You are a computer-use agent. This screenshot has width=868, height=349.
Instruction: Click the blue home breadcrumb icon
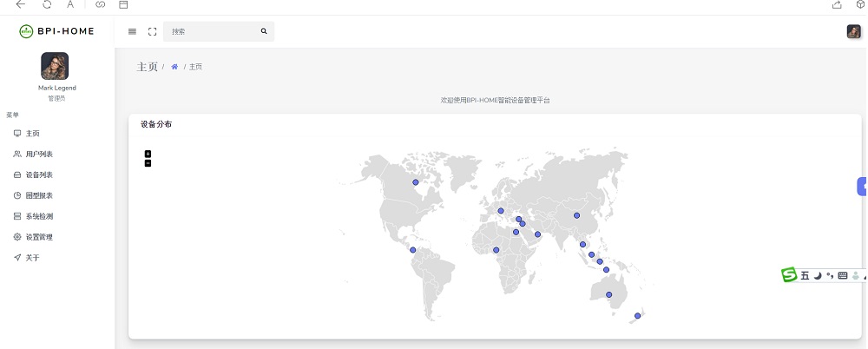(x=174, y=67)
